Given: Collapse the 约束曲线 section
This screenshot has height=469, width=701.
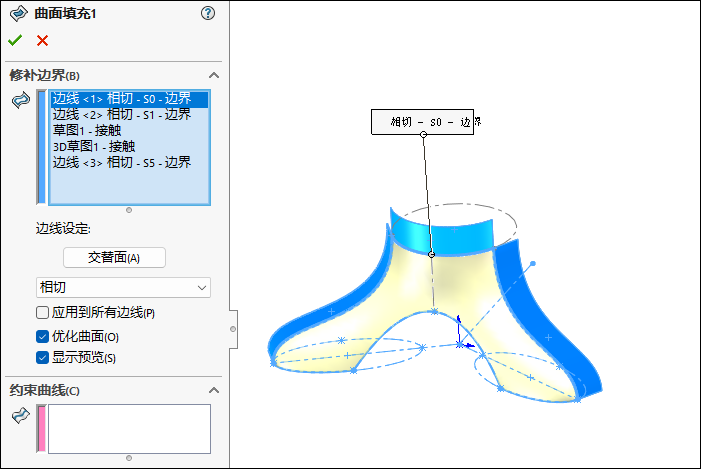Looking at the screenshot, I should [x=214, y=390].
